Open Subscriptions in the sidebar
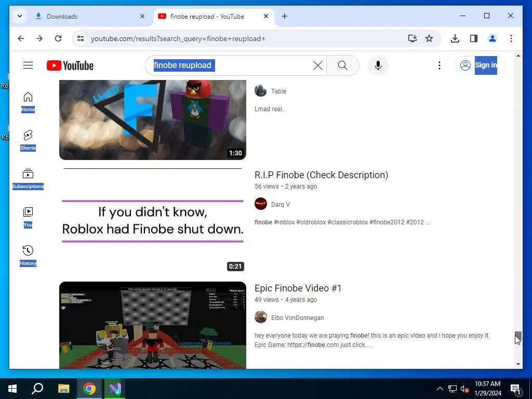 tap(28, 179)
